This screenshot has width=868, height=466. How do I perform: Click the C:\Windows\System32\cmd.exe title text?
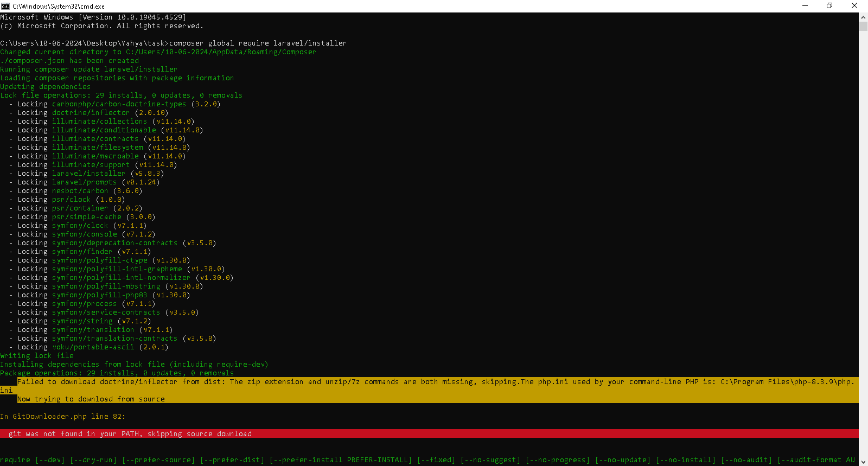[59, 7]
